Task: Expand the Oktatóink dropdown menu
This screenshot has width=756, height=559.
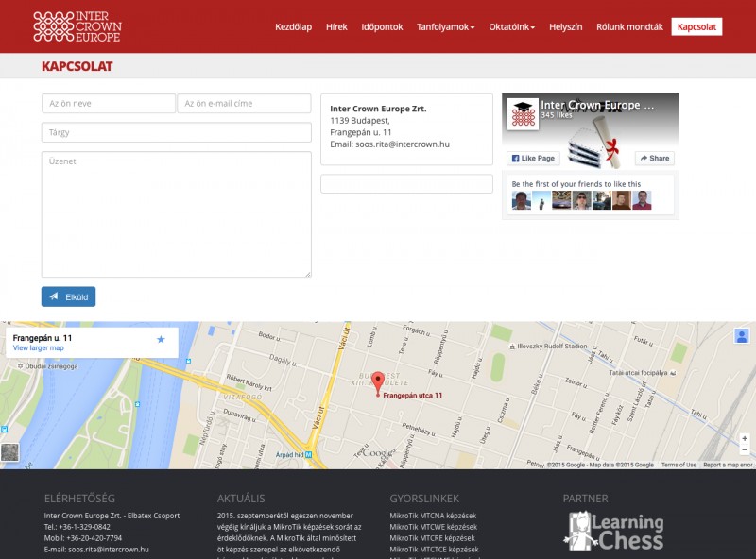Action: (511, 27)
